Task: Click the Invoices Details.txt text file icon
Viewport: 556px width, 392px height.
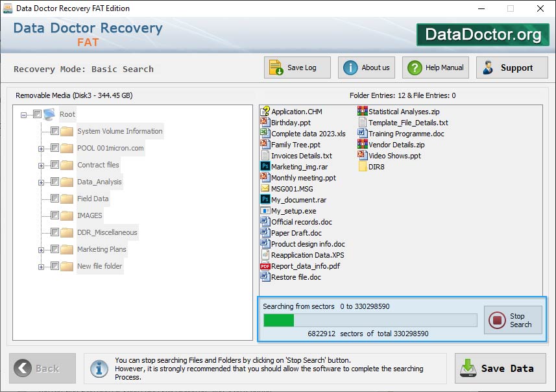Action: click(265, 155)
